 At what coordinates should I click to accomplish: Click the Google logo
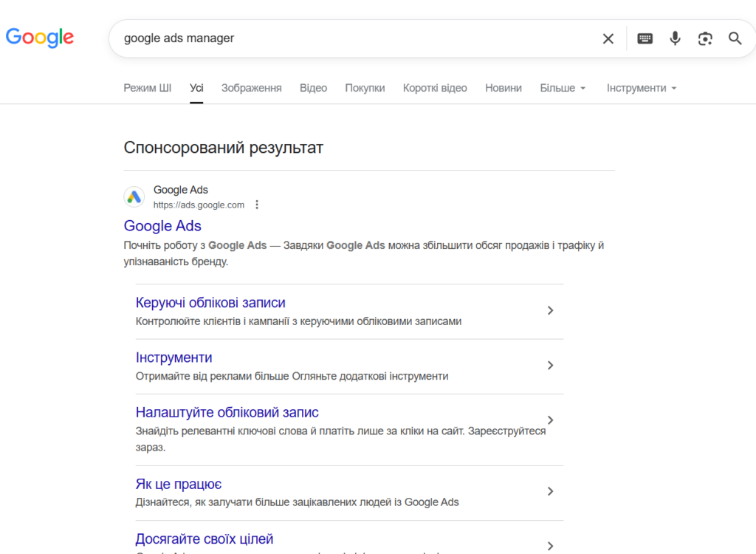40,37
